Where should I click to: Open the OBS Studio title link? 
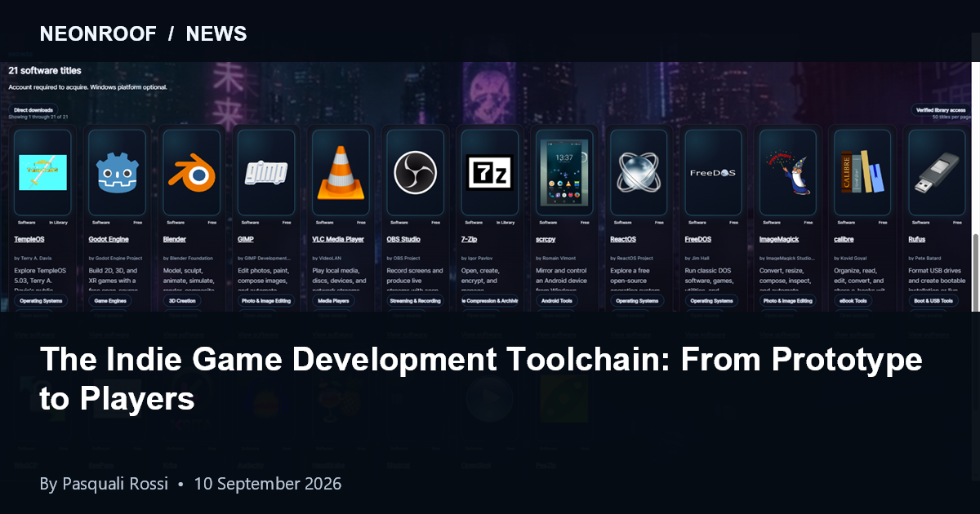point(403,239)
